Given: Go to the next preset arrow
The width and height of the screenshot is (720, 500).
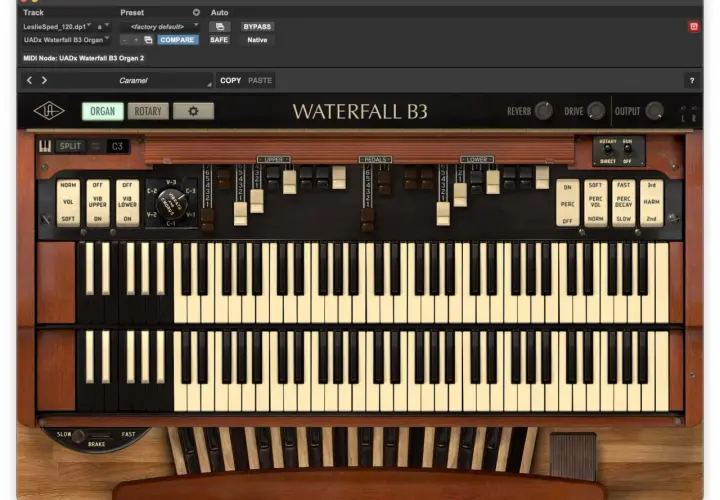Looking at the screenshot, I should click(44, 80).
